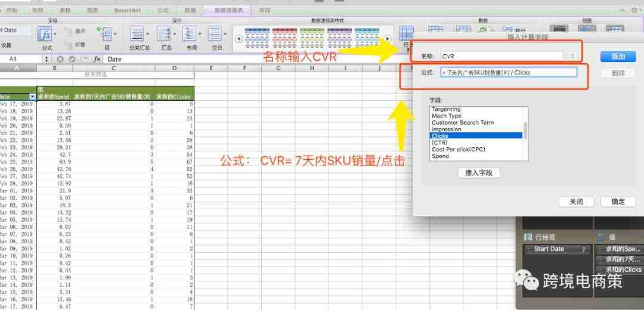Select Spend in the fields list
Image resolution: width=644 pixels, height=310 pixels.
tap(440, 156)
